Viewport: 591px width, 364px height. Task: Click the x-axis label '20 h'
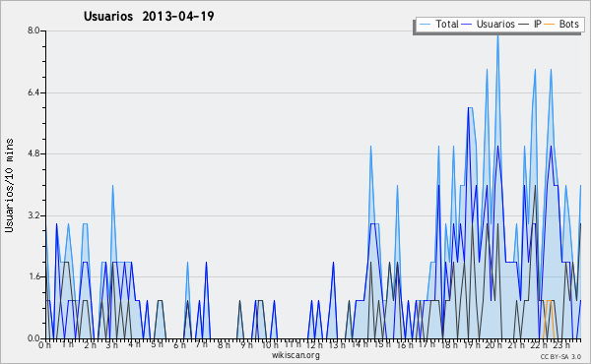(493, 345)
